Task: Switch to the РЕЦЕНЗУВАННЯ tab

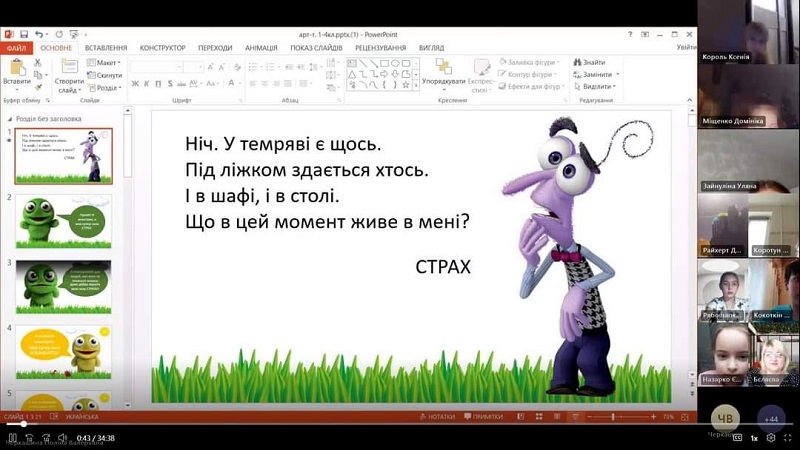Action: pyautogui.click(x=381, y=48)
